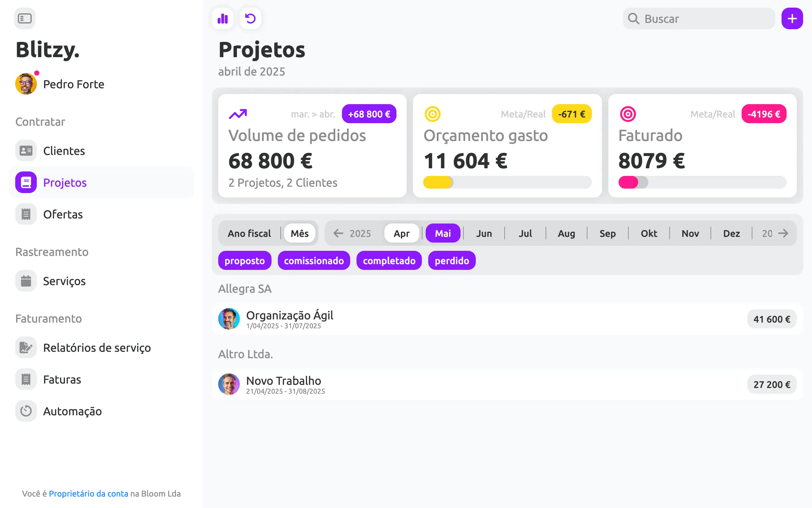Screen dimensions: 812x508
Task: Click the Automação clock icon
Action: click(x=26, y=411)
